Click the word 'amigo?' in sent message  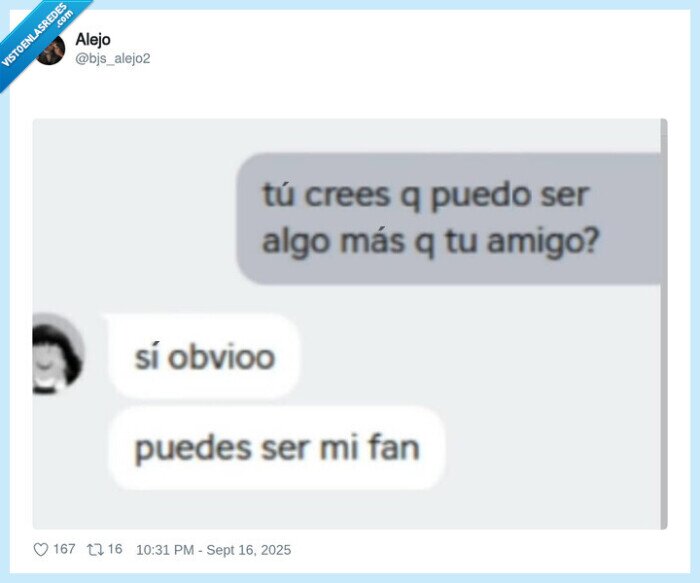coord(542,242)
